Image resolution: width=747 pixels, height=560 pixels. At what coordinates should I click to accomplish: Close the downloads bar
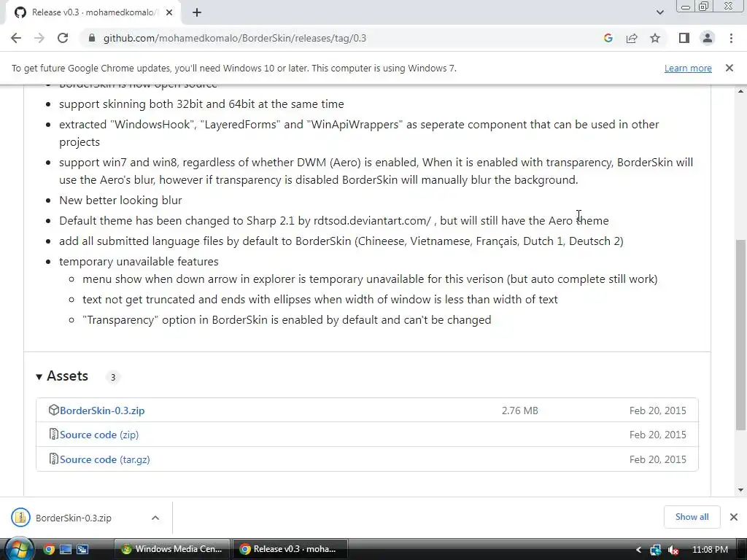[734, 517]
